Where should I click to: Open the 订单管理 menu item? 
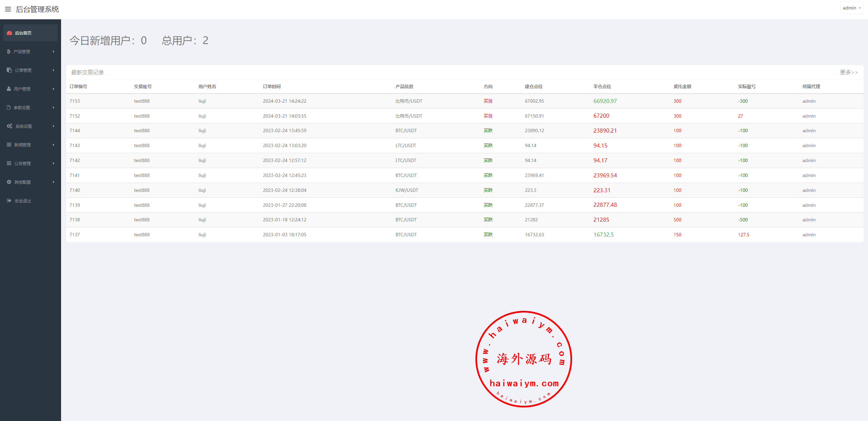tap(23, 70)
